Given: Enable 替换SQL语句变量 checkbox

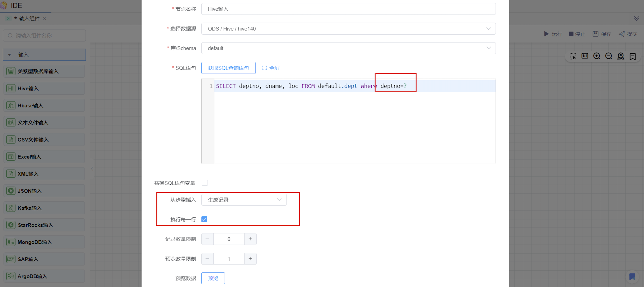Looking at the screenshot, I should [205, 183].
